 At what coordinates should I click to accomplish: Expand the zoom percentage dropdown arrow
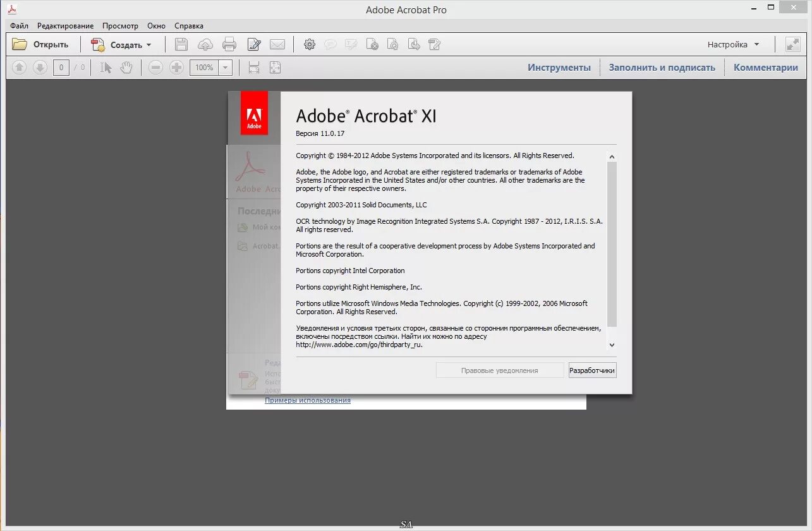pos(226,67)
